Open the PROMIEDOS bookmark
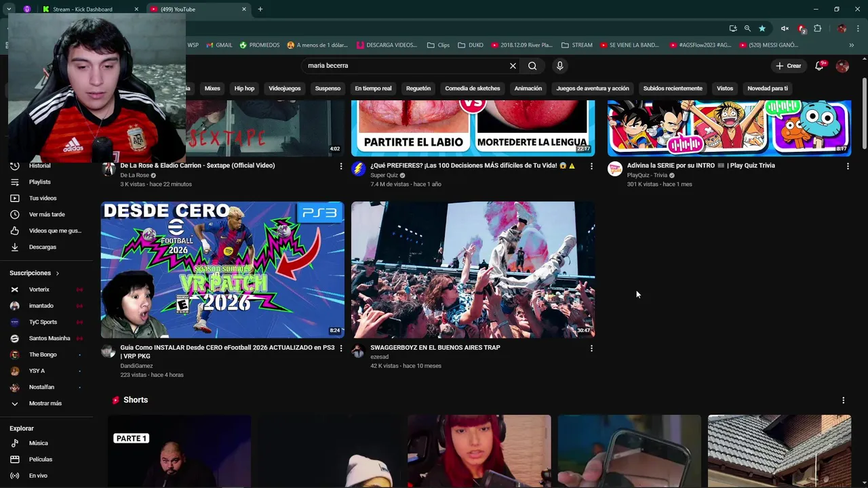The width and height of the screenshot is (868, 488). click(260, 45)
